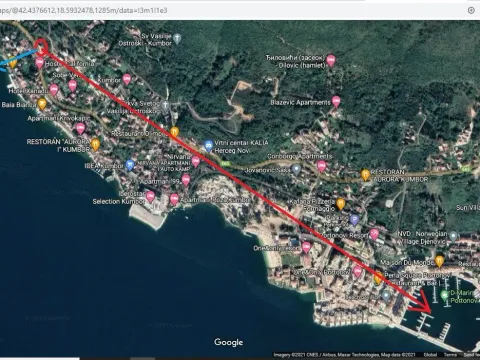The height and width of the screenshot is (360, 480).
Task: Click the purple parking marker
Action: coord(354,220)
